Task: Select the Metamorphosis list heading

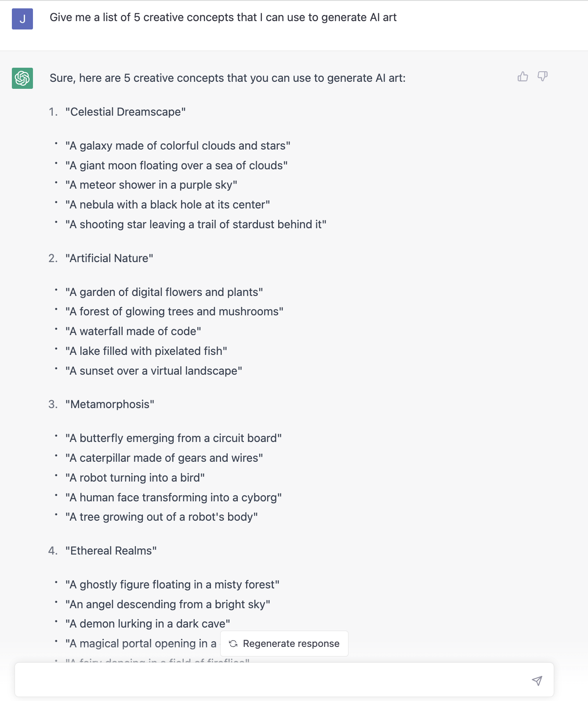Action: pos(110,404)
